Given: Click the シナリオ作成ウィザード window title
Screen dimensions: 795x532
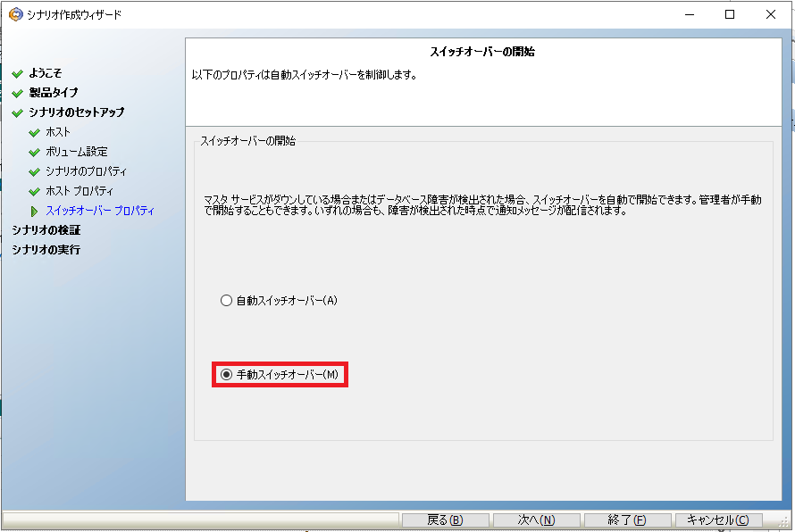Looking at the screenshot, I should point(74,14).
